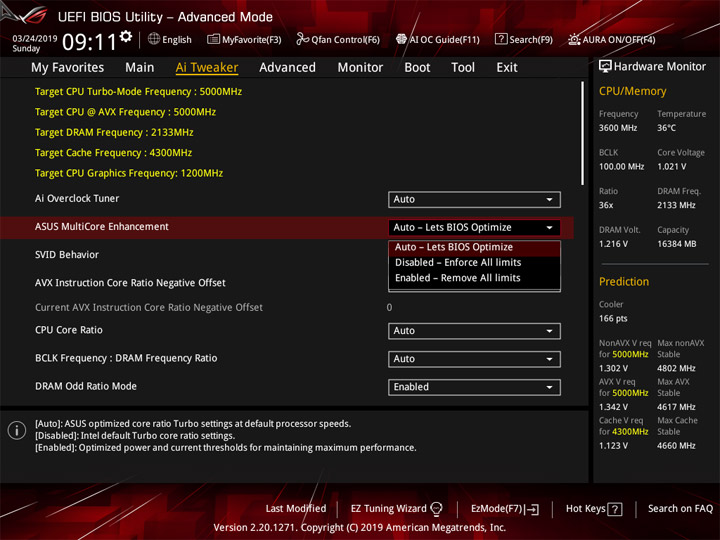Click the info icon in help panel
The width and height of the screenshot is (720, 540).
pos(17,430)
